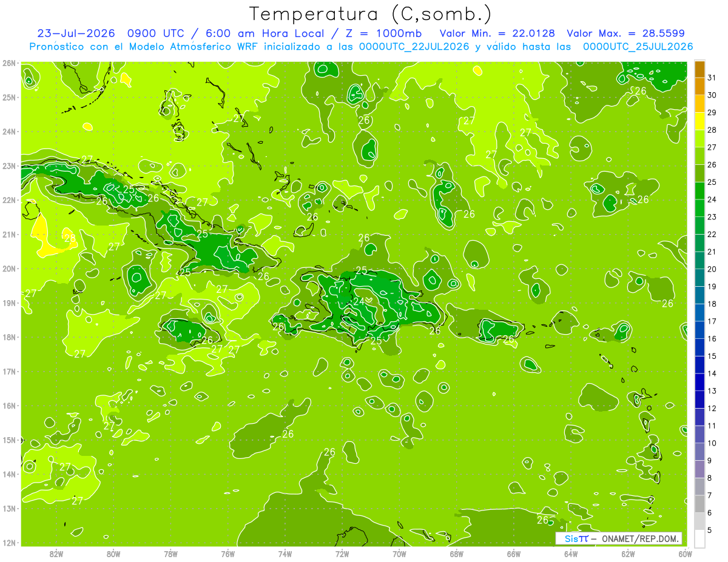728x562 pixels.
Task: Click the '70W' longitude axis label
Action: tap(399, 554)
